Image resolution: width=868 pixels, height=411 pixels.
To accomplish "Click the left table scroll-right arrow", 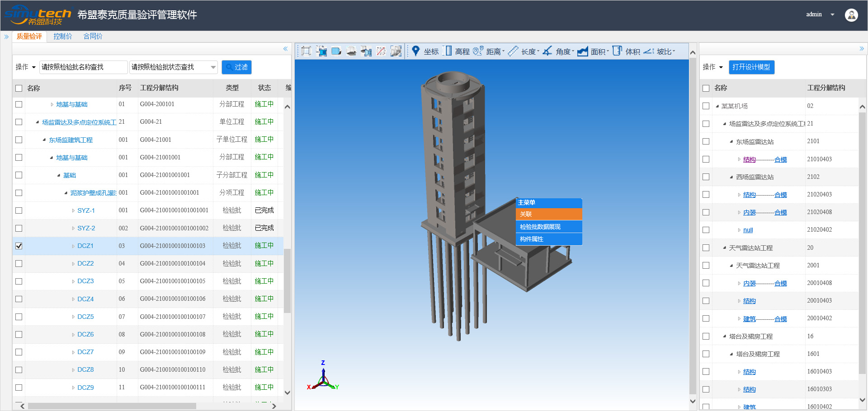I will (274, 406).
